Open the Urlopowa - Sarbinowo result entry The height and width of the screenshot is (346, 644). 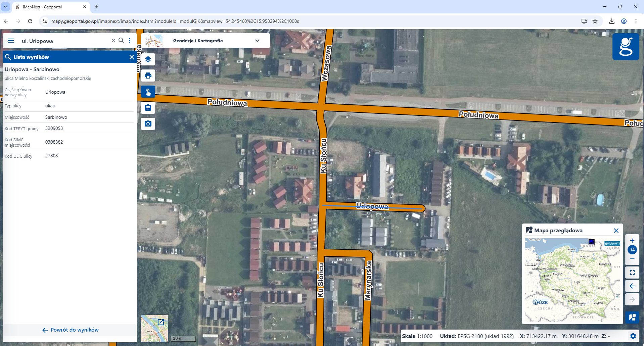coord(32,69)
